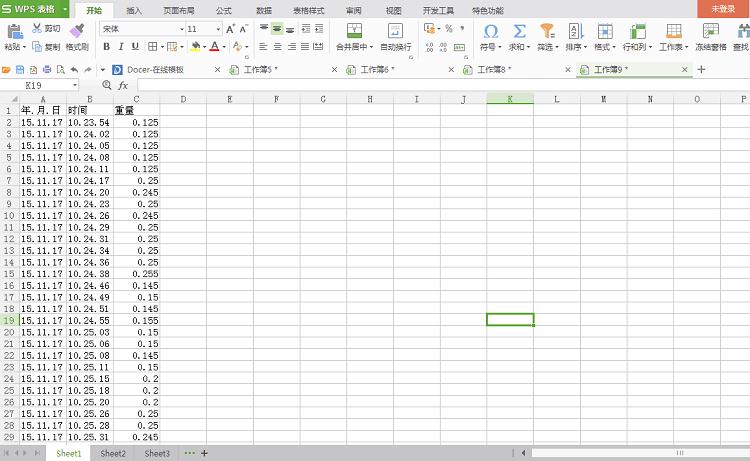Click the Filter (筛选) funnel icon
The width and height of the screenshot is (750, 461).
(x=547, y=31)
